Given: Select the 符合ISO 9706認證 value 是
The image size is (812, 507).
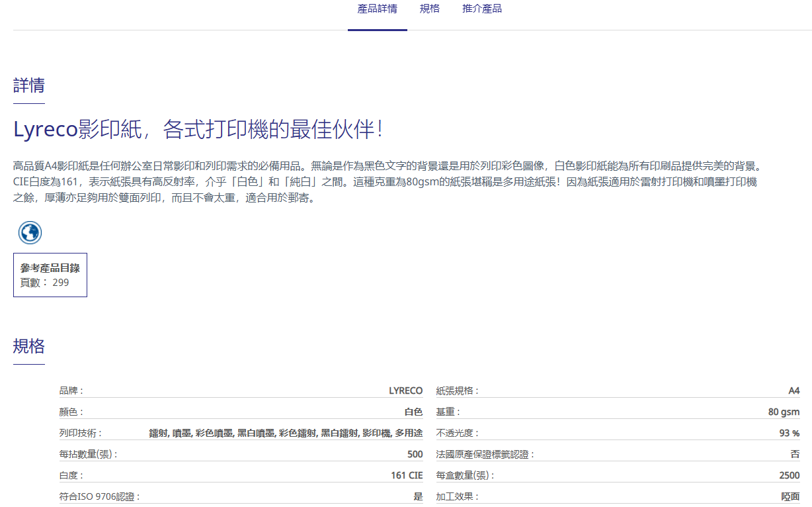Looking at the screenshot, I should pyautogui.click(x=418, y=497).
